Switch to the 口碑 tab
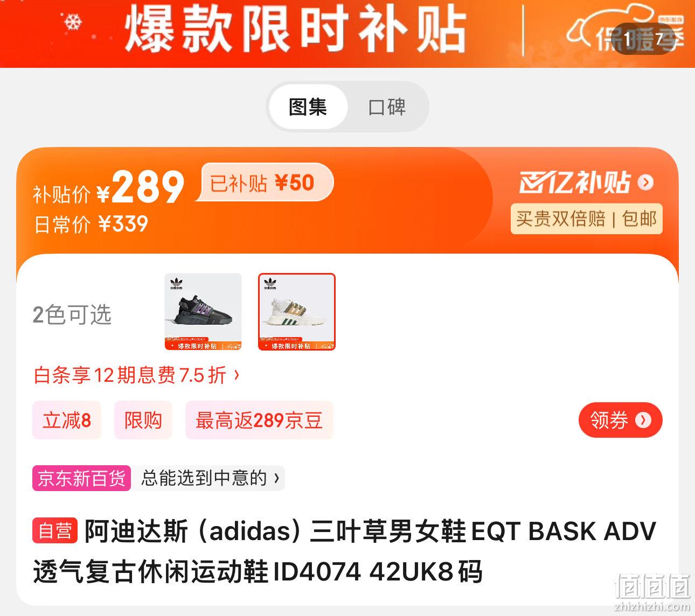Viewport: 695px width, 616px height. click(x=387, y=107)
